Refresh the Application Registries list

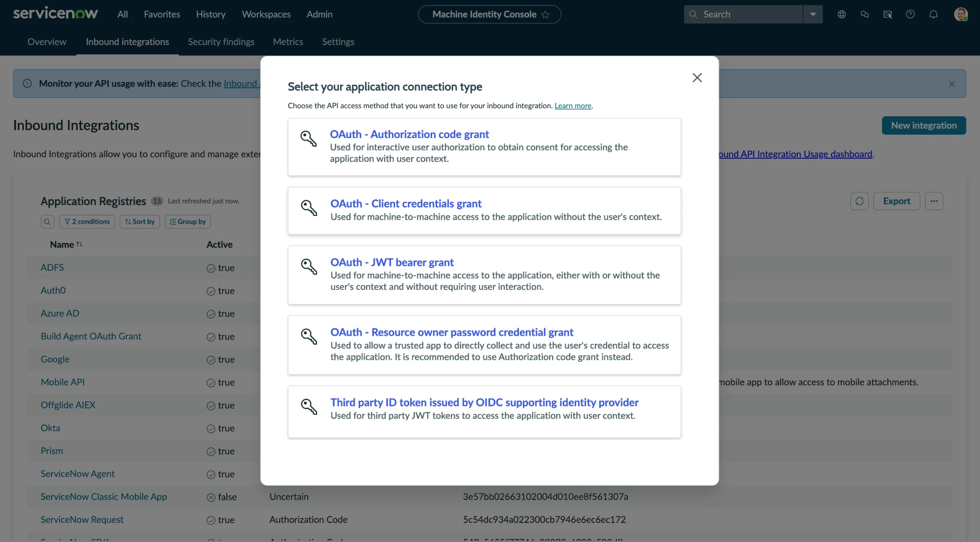click(x=859, y=201)
